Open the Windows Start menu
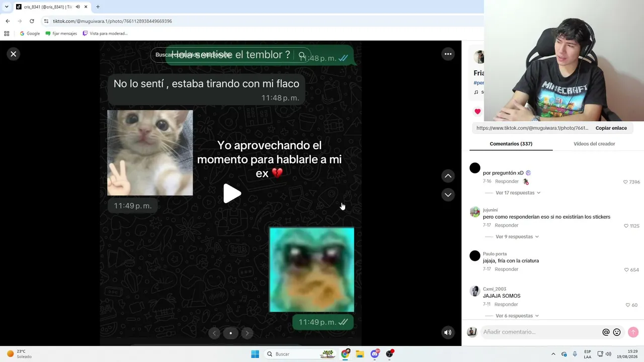Screen dimensions: 644x362 pos(255,354)
